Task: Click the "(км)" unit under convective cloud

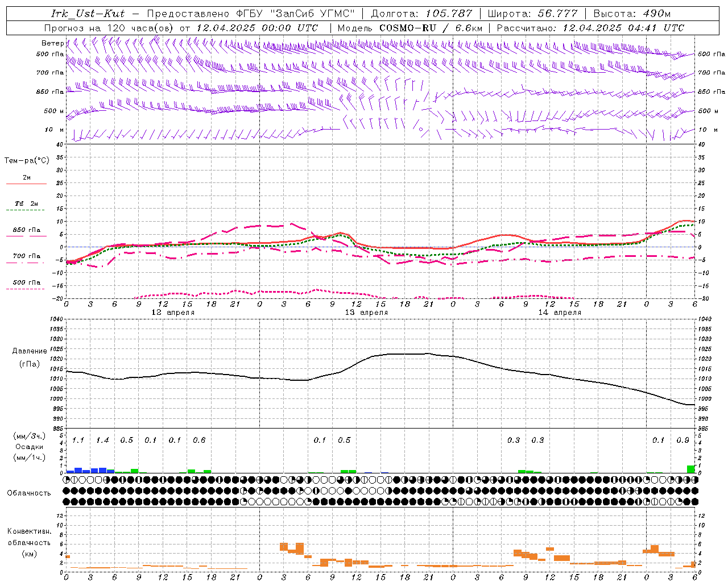Action: (x=30, y=554)
